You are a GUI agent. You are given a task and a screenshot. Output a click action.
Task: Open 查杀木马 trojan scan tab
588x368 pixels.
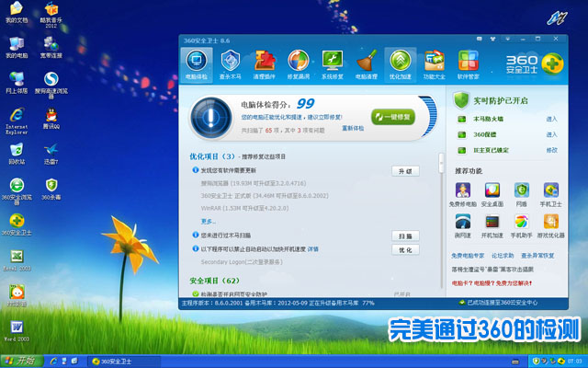(x=231, y=65)
